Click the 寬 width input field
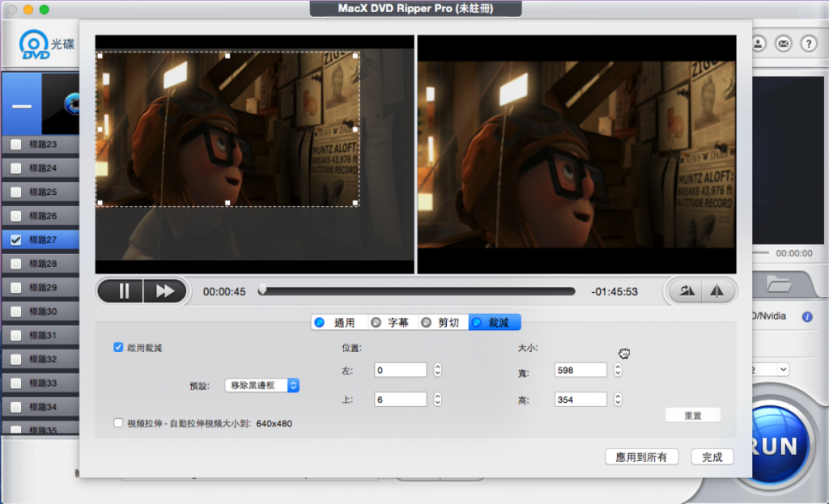 (580, 370)
